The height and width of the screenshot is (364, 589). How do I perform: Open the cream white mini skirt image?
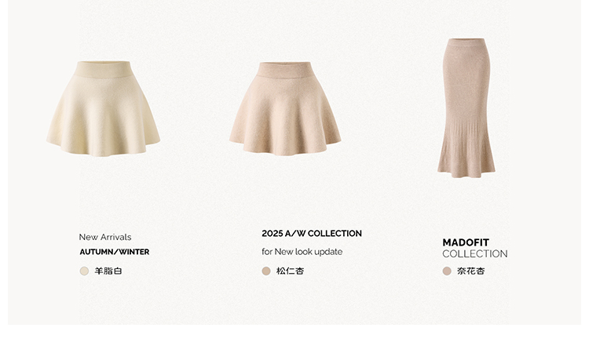click(x=104, y=108)
